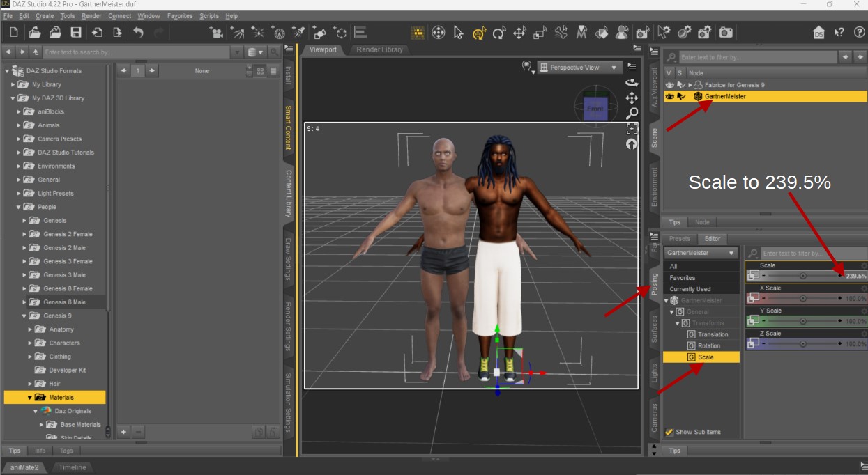This screenshot has height=475, width=868.
Task: Collapse the Materials folder in tree
Action: tap(30, 397)
